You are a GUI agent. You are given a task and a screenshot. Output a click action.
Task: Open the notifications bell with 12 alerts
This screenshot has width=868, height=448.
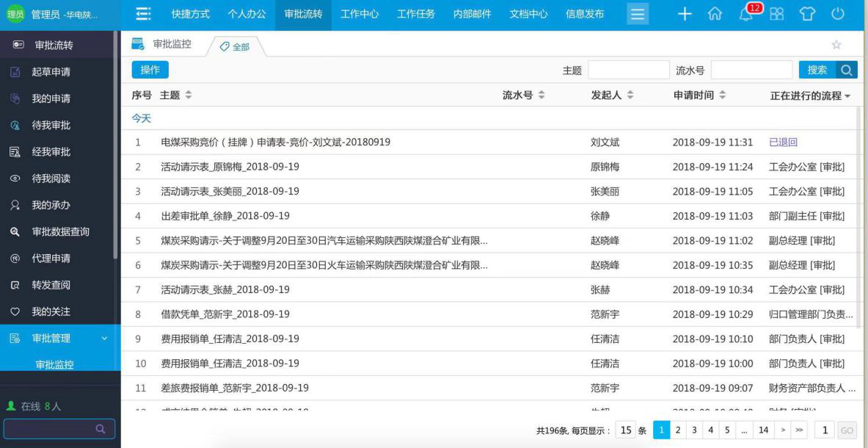tap(745, 12)
